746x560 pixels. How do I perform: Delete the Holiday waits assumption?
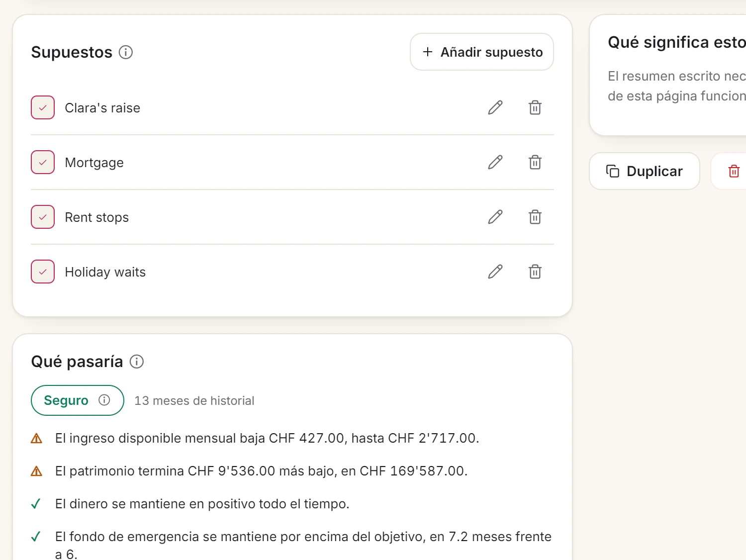point(535,272)
